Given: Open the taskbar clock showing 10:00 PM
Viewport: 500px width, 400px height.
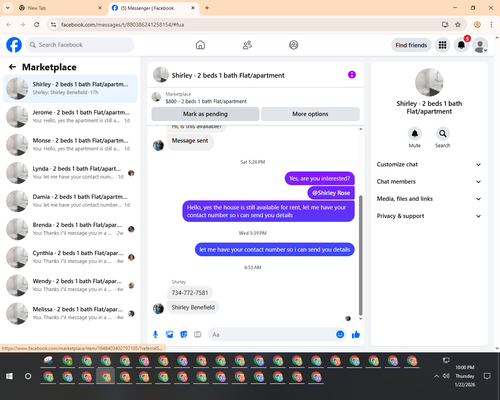Looking at the screenshot, I should 465,376.
